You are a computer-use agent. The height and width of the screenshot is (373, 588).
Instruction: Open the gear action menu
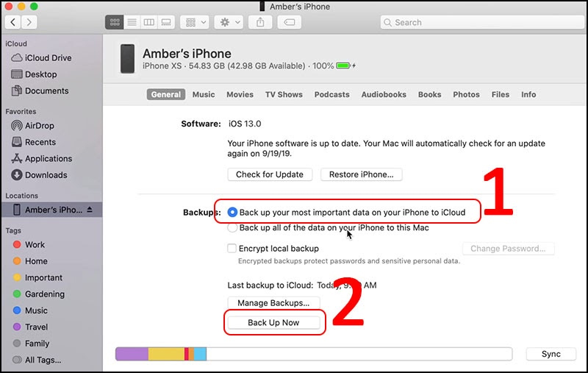229,23
